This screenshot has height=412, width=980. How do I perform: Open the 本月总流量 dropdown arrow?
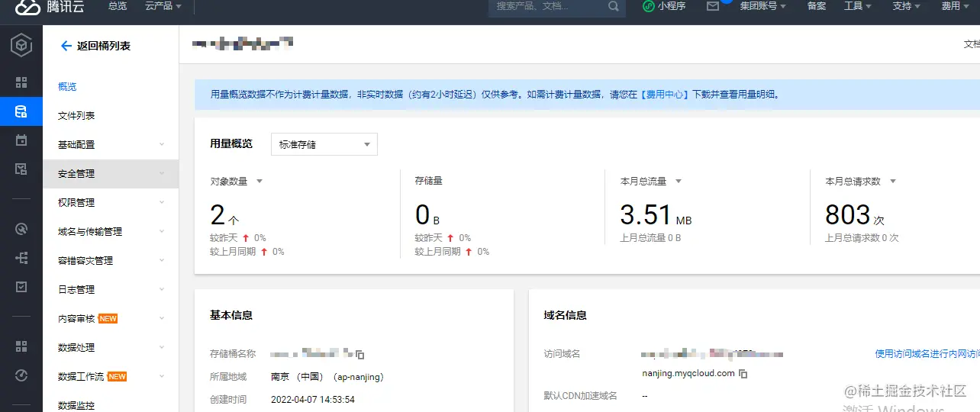click(679, 182)
